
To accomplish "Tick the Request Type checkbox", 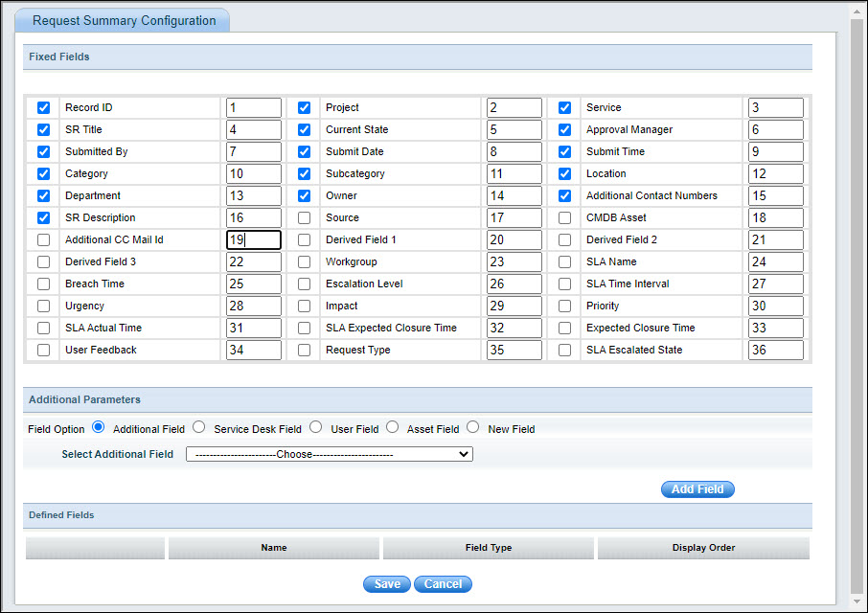I will 304,351.
